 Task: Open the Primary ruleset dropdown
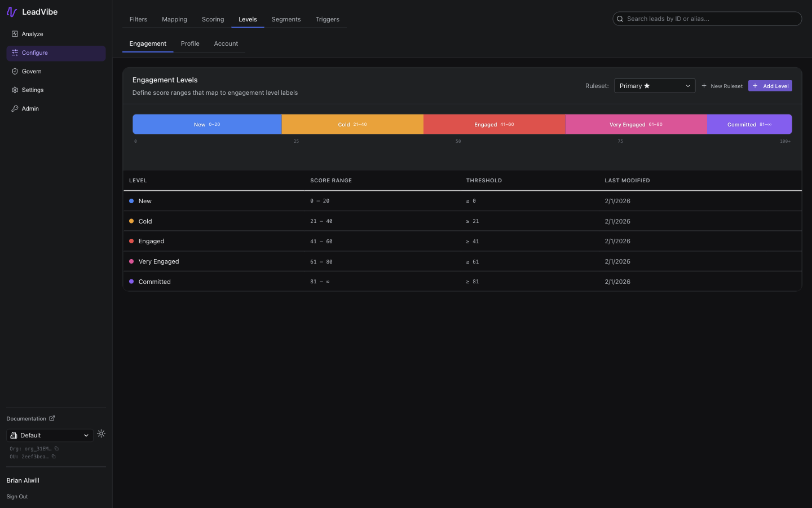(654, 86)
